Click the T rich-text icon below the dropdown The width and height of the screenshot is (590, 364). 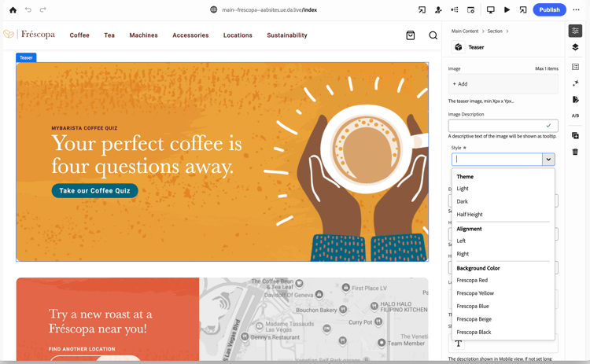point(459,344)
